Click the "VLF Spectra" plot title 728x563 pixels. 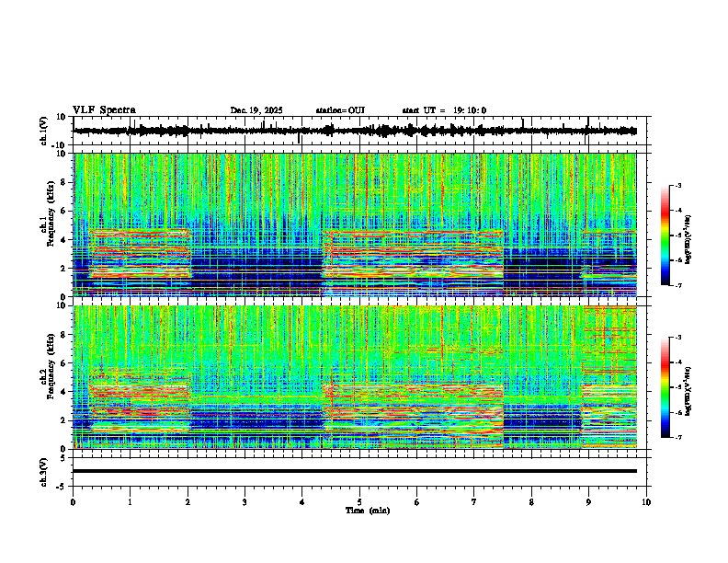click(x=104, y=110)
